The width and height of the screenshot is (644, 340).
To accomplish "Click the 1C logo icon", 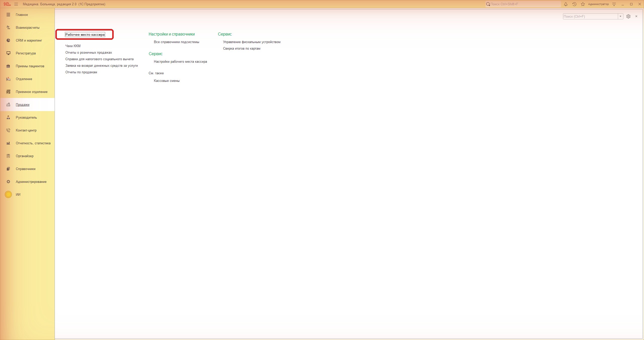I will click(7, 4).
